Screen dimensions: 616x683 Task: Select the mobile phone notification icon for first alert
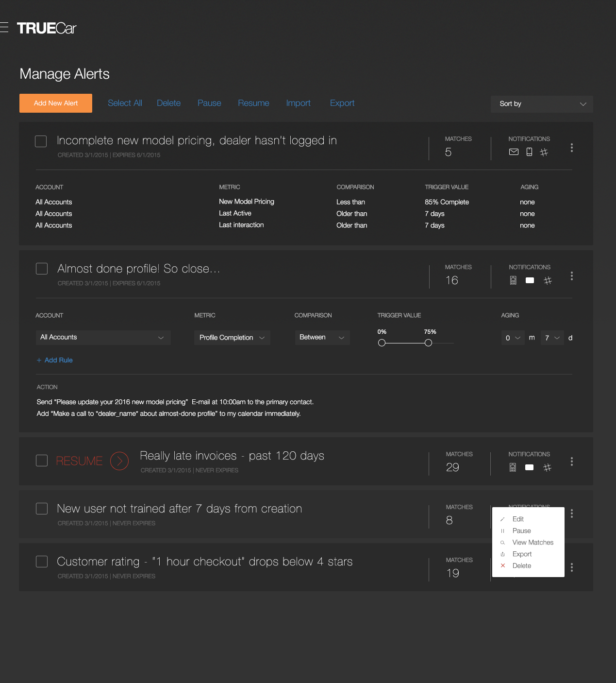click(529, 152)
